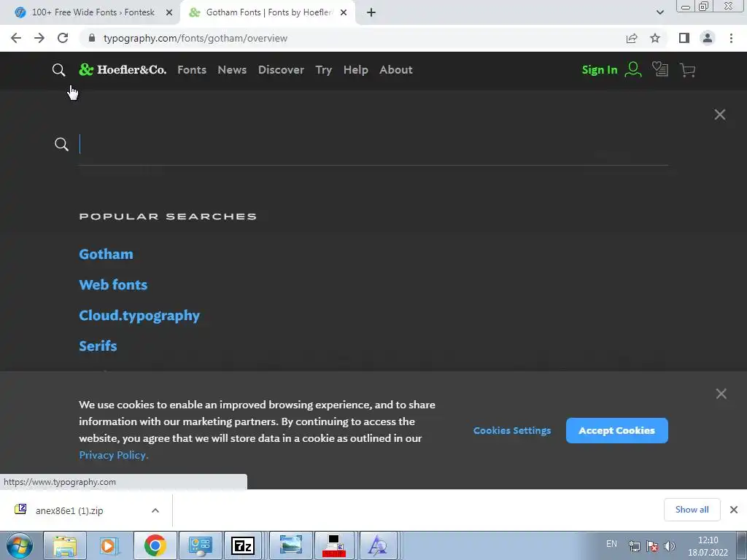Open the shopping cart icon

(687, 70)
